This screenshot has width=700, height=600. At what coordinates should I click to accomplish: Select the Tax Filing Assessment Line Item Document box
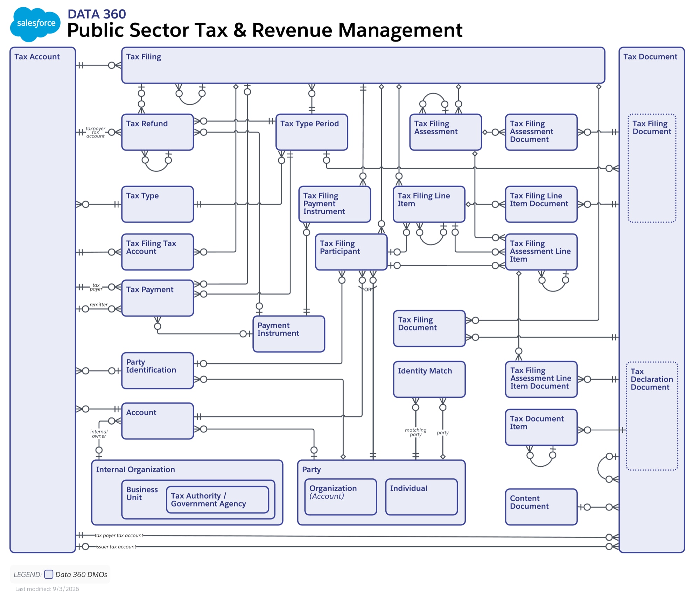tap(541, 380)
